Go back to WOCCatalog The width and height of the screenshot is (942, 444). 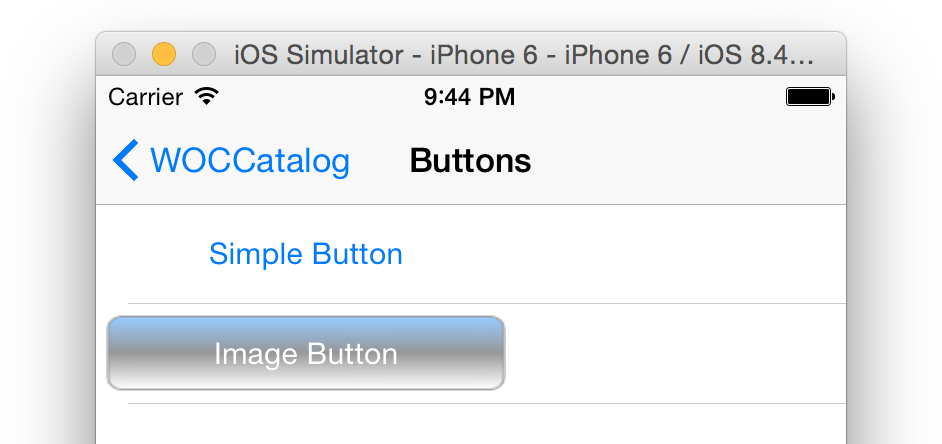coord(249,161)
